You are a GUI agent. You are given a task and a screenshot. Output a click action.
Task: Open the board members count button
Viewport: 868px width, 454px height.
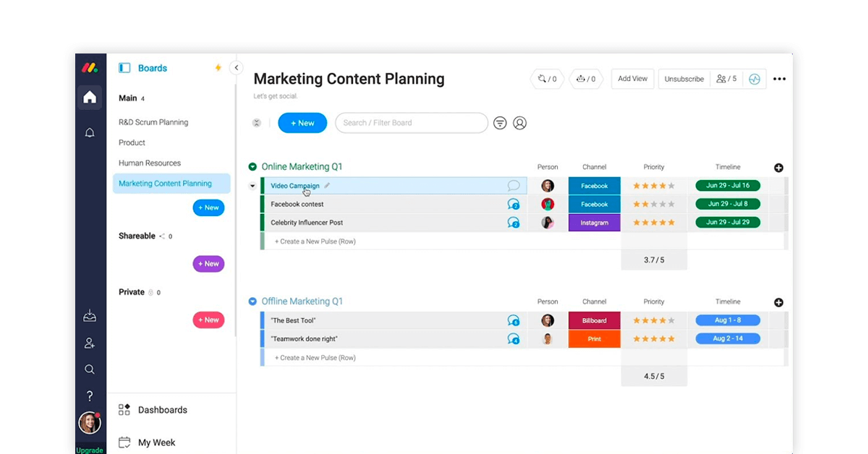[726, 79]
